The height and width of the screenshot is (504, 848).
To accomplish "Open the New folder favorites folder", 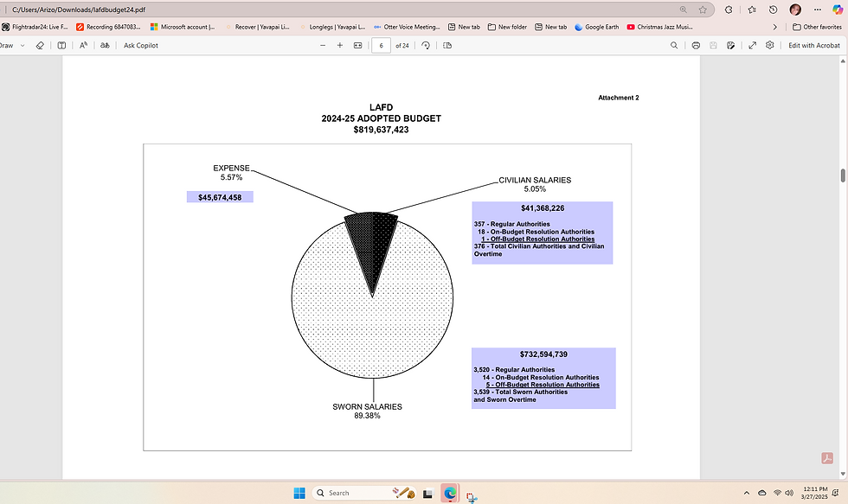I will (507, 27).
